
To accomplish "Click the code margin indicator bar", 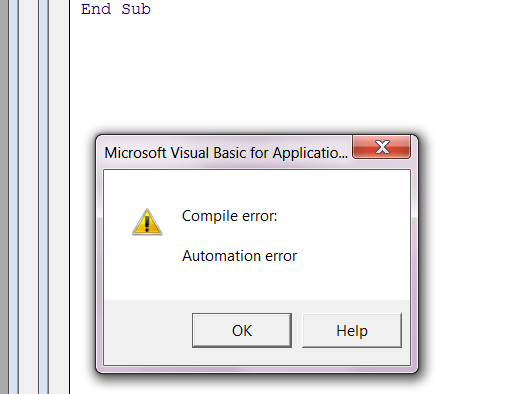I will [x=59, y=197].
